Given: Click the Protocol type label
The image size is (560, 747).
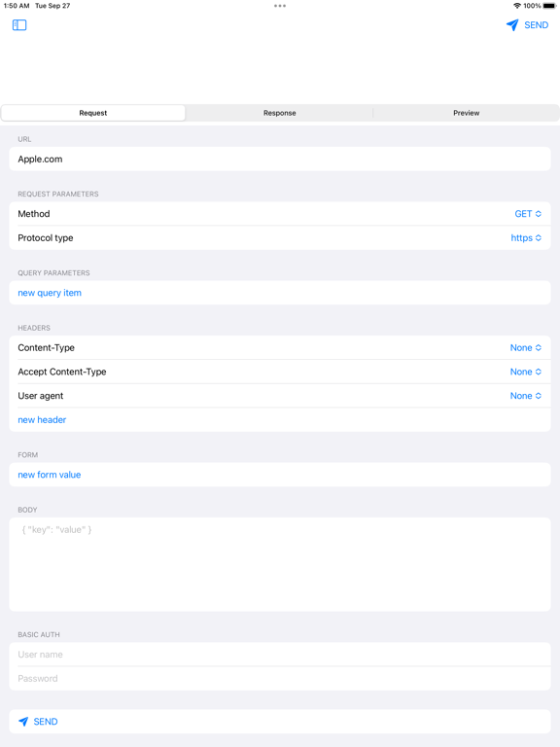Looking at the screenshot, I should (46, 237).
